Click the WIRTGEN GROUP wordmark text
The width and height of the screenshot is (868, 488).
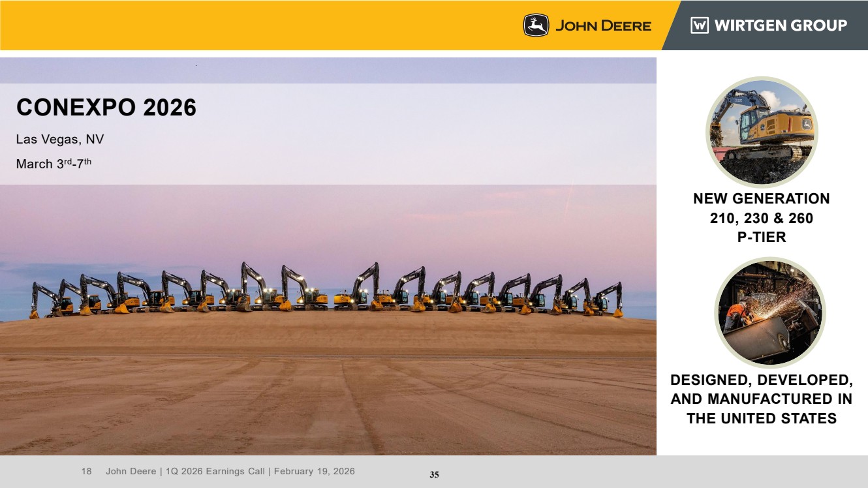coord(781,25)
